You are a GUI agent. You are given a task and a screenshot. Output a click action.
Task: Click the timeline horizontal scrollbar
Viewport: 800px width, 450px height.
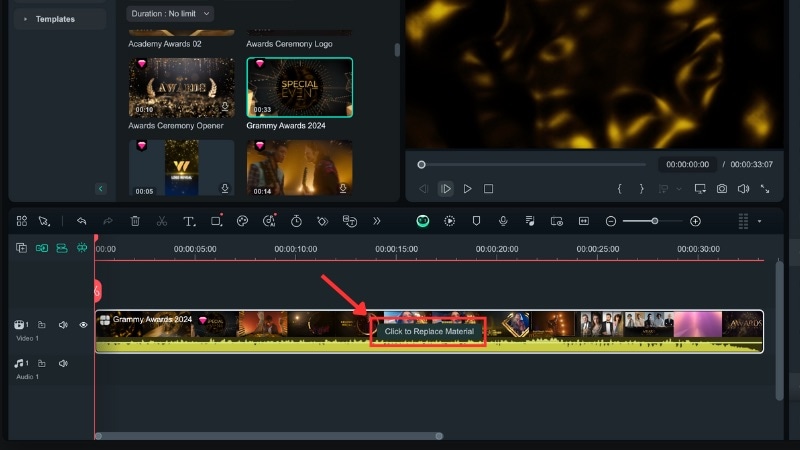tap(269, 436)
